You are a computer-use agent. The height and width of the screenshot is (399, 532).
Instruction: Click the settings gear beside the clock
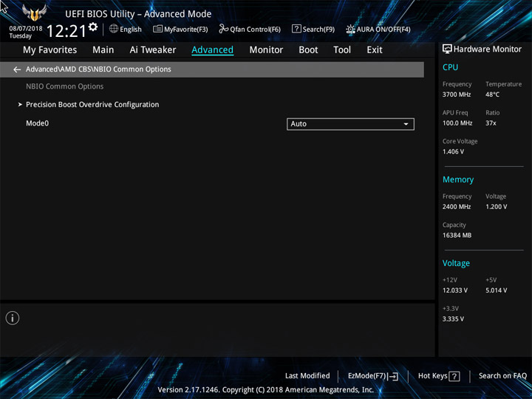pos(93,27)
